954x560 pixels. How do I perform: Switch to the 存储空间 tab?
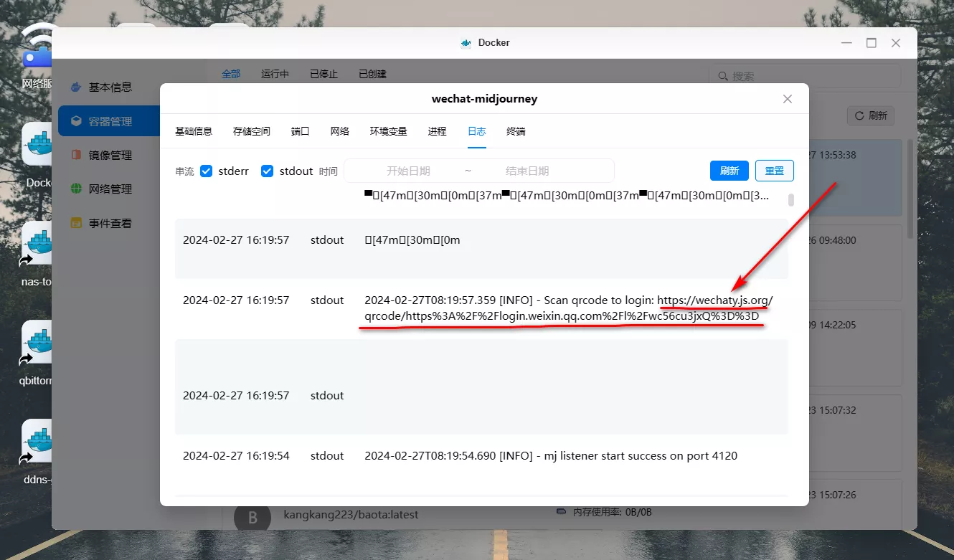click(252, 131)
